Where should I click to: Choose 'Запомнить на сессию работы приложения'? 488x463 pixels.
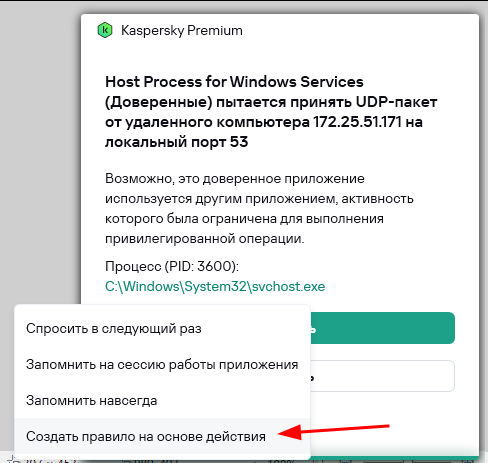click(x=162, y=365)
